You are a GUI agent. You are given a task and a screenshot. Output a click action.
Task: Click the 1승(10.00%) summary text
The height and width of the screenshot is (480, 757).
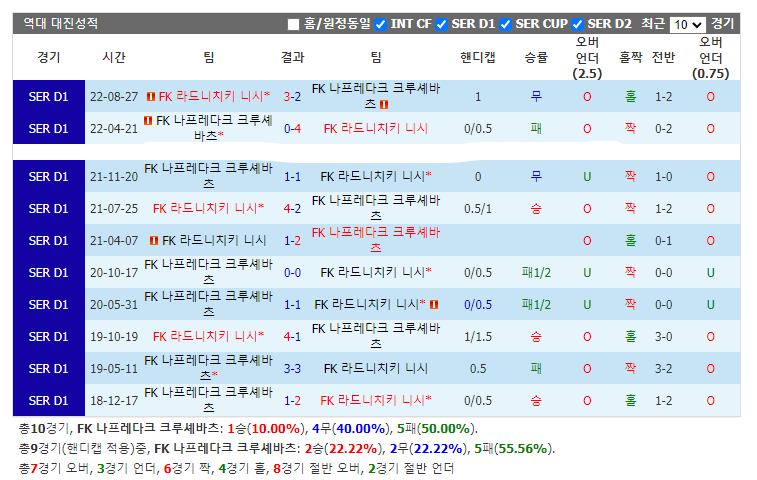pos(266,429)
